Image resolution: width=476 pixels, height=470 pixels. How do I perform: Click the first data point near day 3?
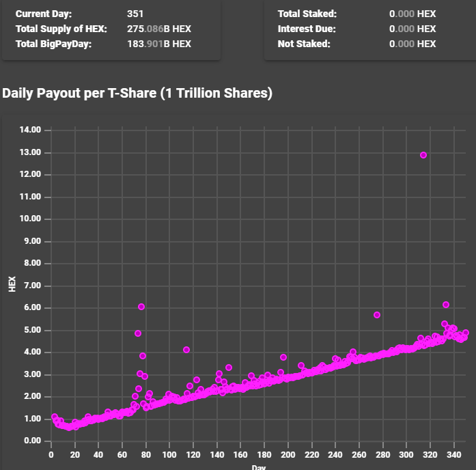click(x=55, y=417)
